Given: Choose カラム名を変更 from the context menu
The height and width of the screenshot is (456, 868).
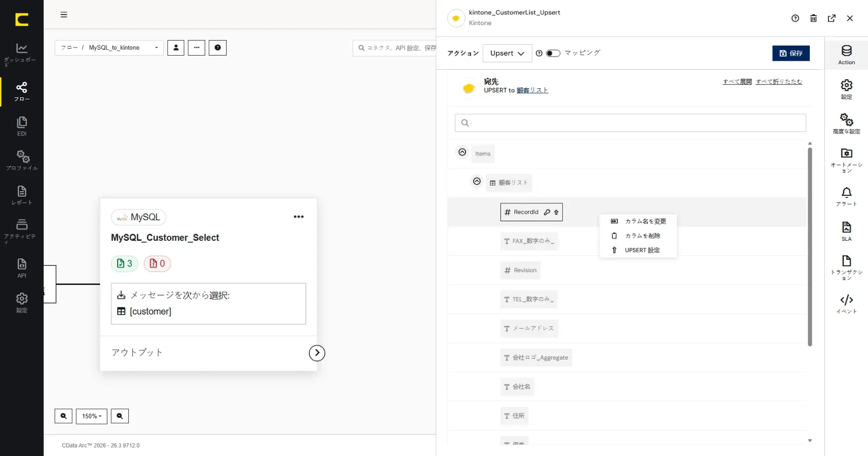Looking at the screenshot, I should 638,221.
